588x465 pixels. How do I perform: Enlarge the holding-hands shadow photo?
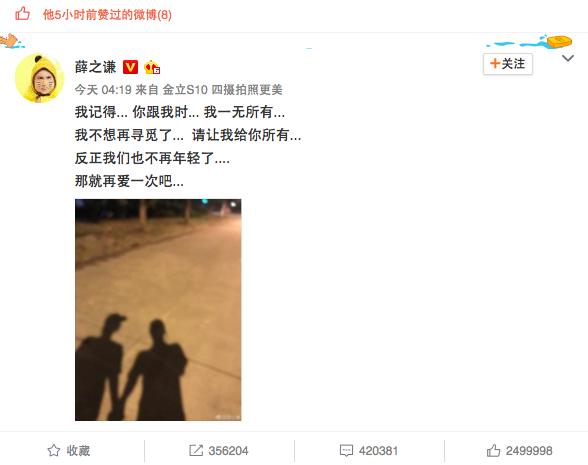coord(158,310)
